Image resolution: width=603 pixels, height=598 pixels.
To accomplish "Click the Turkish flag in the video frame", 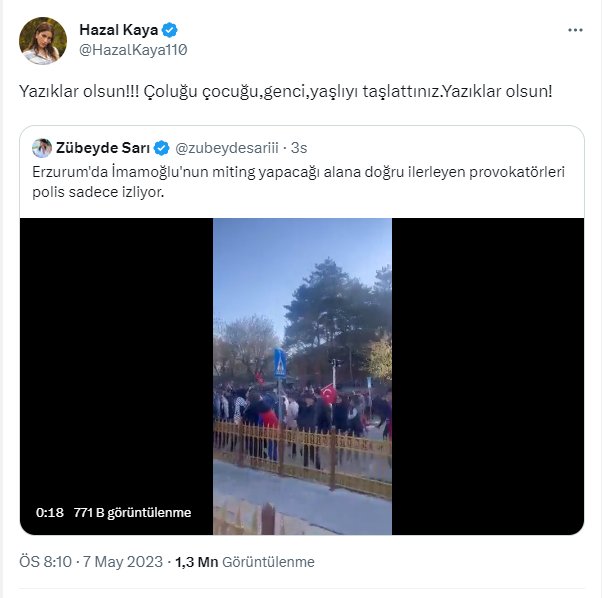I will pos(329,393).
